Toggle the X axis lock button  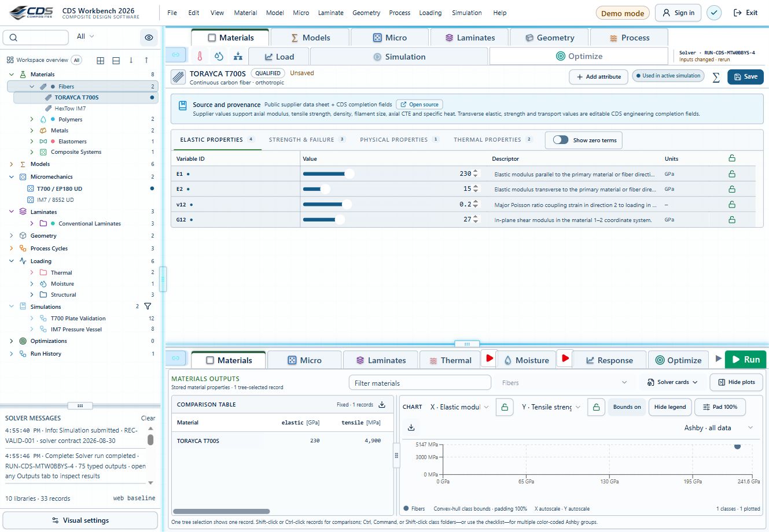(x=505, y=407)
